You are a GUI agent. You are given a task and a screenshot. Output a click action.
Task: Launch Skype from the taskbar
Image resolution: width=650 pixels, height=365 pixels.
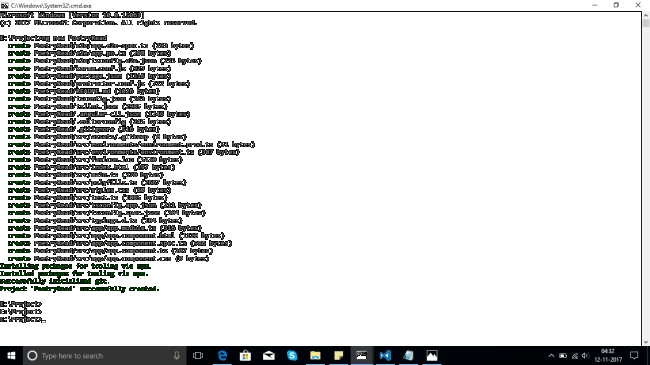tap(292, 355)
